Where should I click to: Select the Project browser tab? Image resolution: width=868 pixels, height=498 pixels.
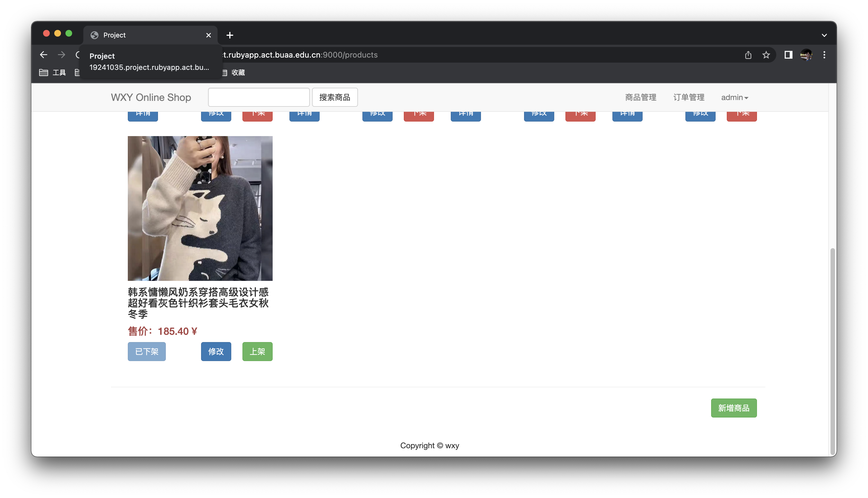click(x=150, y=35)
